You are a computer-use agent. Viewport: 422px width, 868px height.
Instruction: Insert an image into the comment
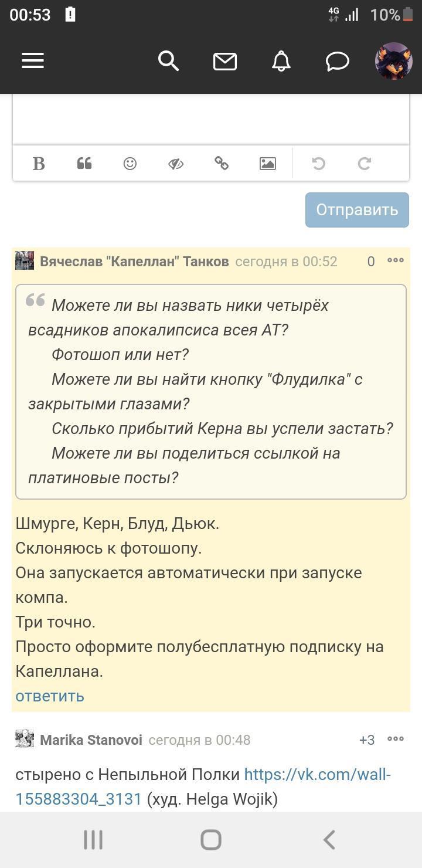coord(268,164)
